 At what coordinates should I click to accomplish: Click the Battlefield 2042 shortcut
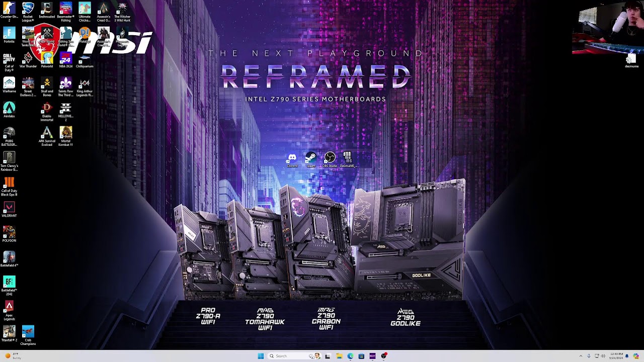9,287
